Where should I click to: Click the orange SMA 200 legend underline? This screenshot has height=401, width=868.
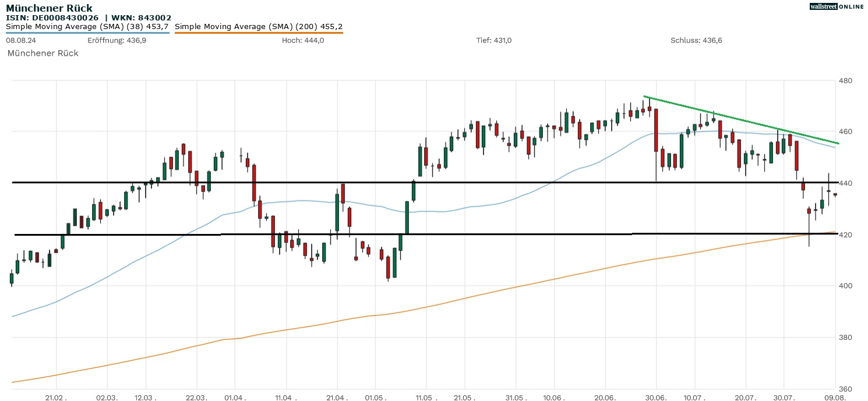(x=258, y=33)
